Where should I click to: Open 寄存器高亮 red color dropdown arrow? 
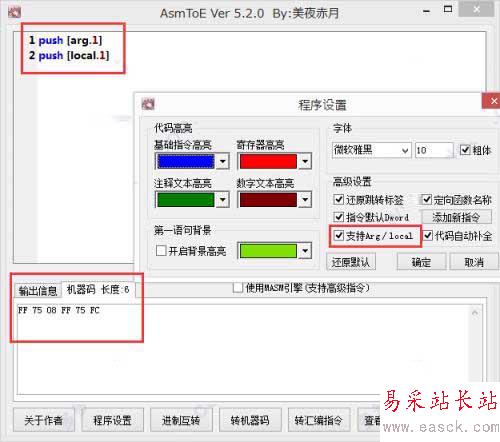pos(305,161)
